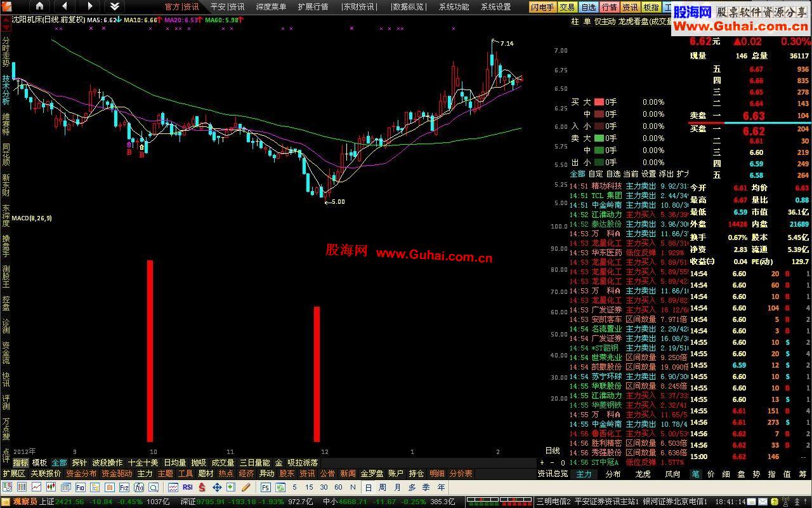The width and height of the screenshot is (812, 508).
Task: Click the 交易 button in top bar
Action: tap(567, 7)
